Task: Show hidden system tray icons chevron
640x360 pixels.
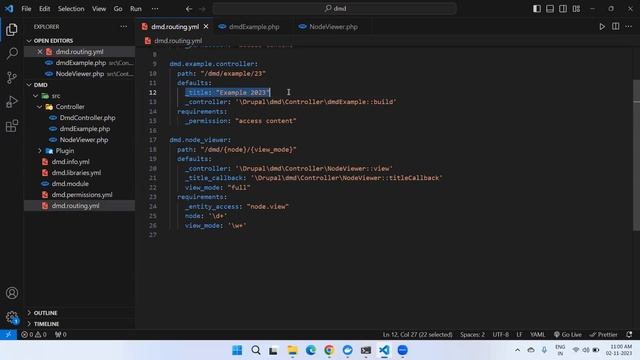Action: [x=517, y=350]
